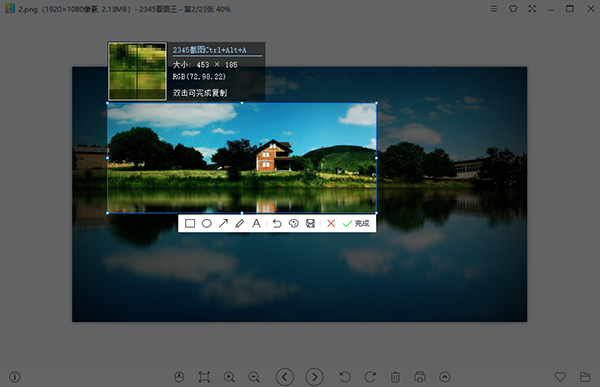The width and height of the screenshot is (600, 387).
Task: Open the hamburger main menu
Action: pyautogui.click(x=494, y=8)
